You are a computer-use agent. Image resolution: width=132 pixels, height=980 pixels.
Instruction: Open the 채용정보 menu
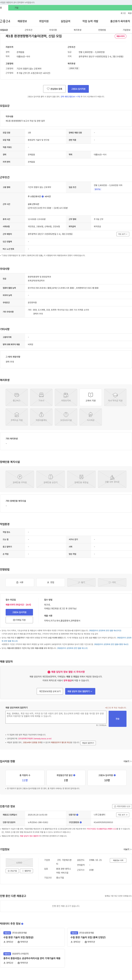click(22, 21)
